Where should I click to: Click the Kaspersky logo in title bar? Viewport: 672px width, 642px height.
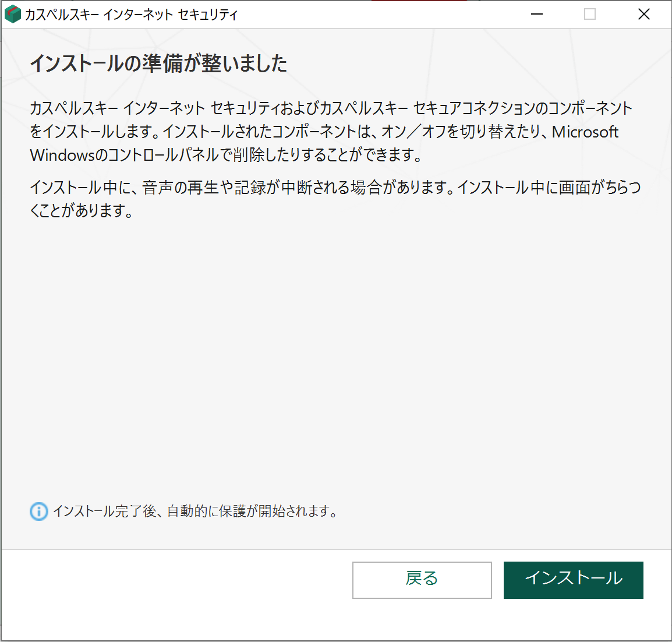tap(12, 14)
